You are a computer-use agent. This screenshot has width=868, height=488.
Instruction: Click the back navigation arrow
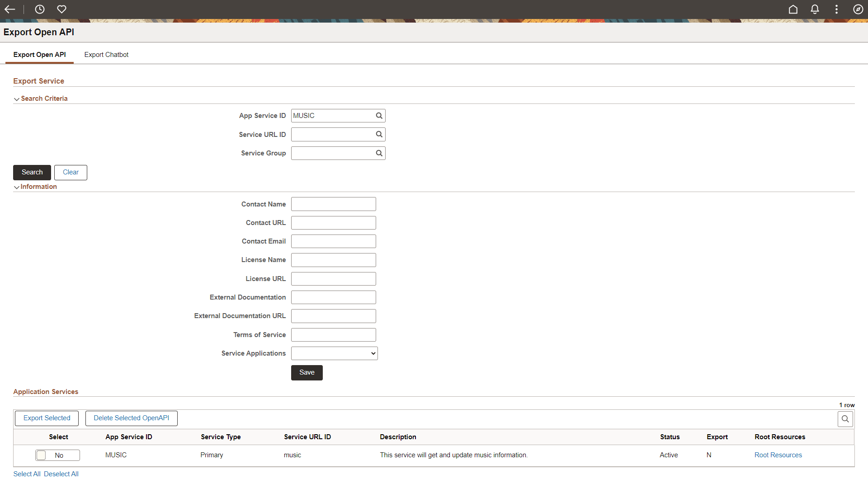10,9
